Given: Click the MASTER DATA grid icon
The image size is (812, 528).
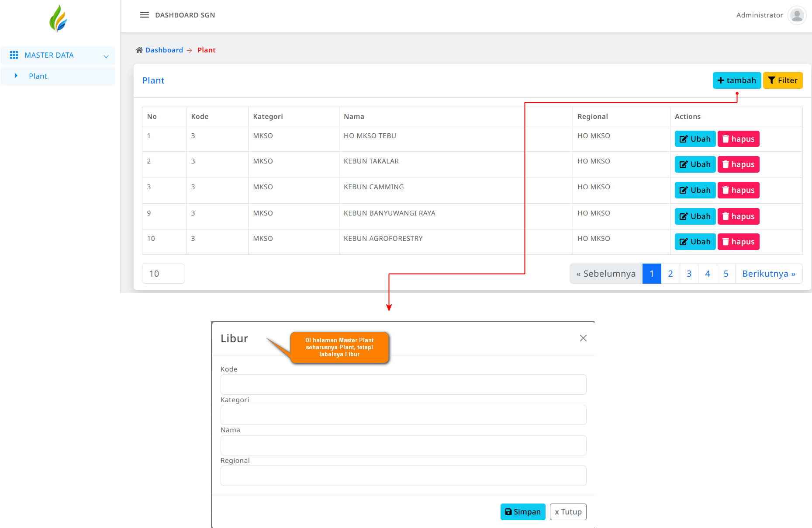Looking at the screenshot, I should coord(14,55).
